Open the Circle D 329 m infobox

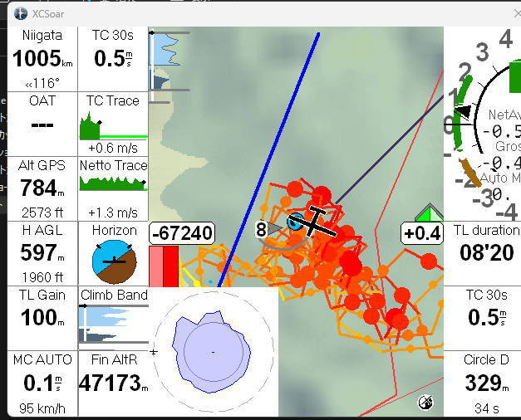coord(483,383)
